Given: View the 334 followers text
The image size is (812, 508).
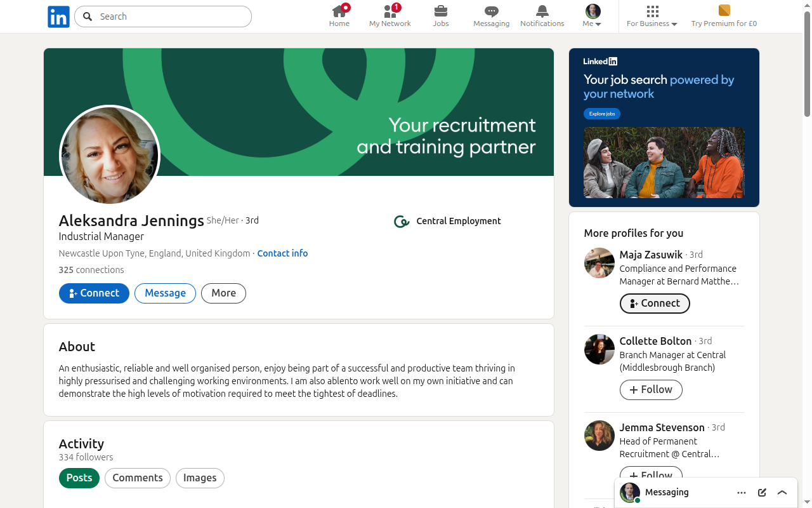Looking at the screenshot, I should point(86,457).
